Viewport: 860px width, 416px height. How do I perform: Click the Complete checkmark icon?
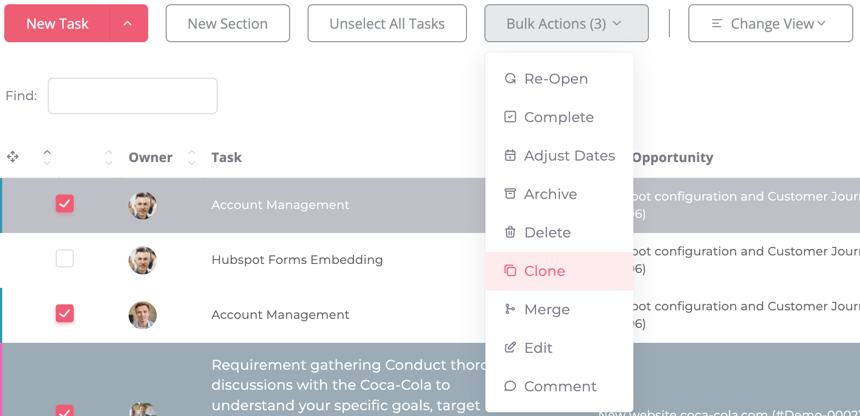[510, 117]
